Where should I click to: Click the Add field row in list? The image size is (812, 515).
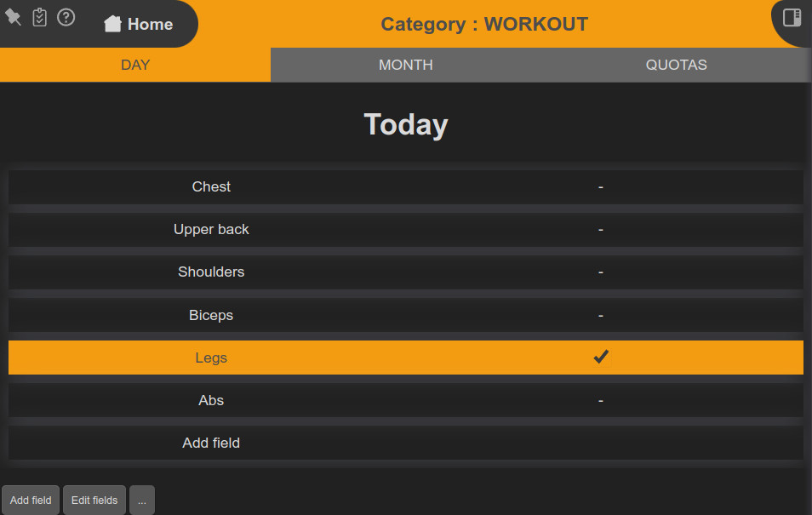(211, 443)
